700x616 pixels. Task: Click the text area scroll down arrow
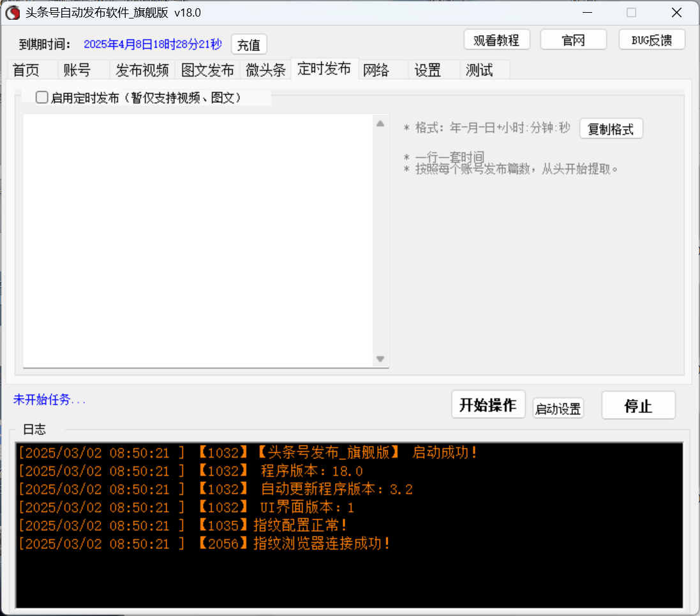380,359
